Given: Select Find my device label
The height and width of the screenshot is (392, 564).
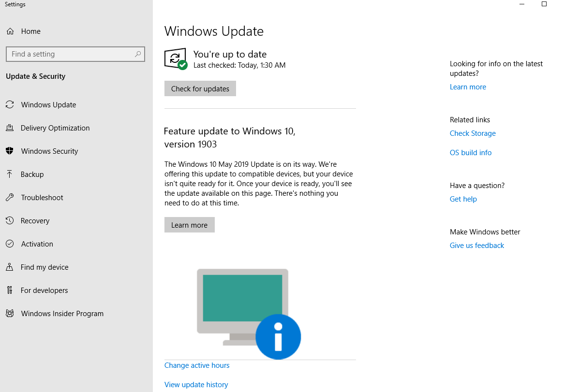Looking at the screenshot, I should 45,267.
